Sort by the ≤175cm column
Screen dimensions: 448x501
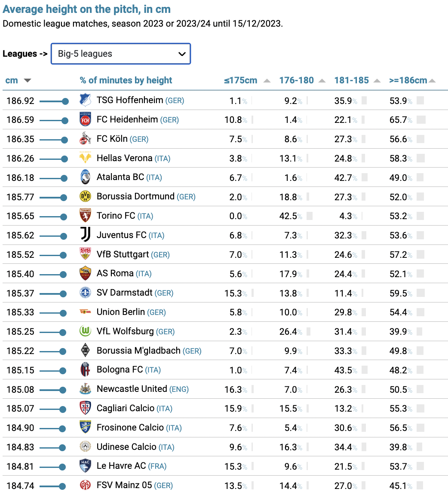click(x=240, y=80)
